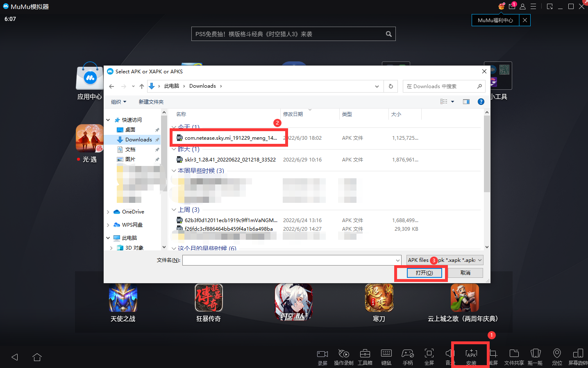
Task: Launch the 应用中心 app center
Action: pyautogui.click(x=90, y=81)
